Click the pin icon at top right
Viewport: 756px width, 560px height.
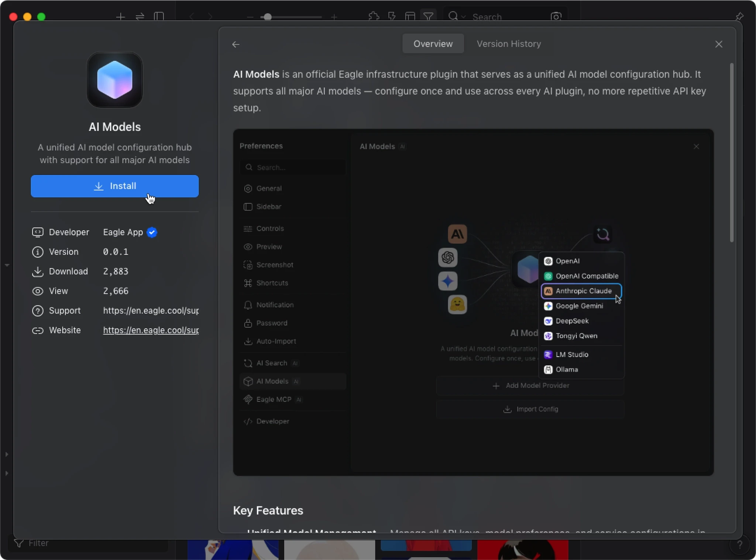click(739, 17)
